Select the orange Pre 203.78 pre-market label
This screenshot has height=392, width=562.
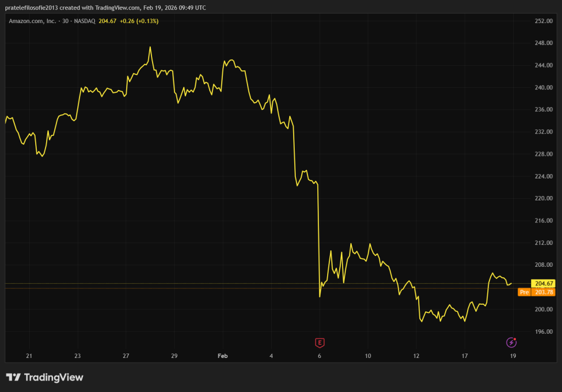[x=537, y=292]
